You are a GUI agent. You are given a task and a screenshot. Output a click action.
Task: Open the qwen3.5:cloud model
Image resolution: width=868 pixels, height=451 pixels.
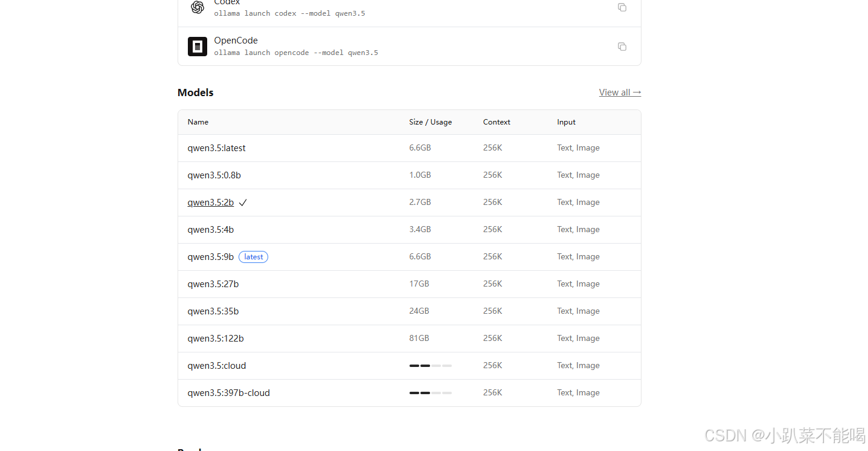[x=217, y=366]
